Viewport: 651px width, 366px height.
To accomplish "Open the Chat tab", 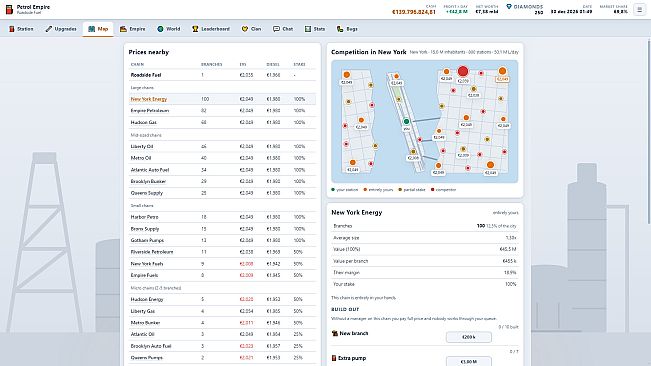I will [283, 29].
